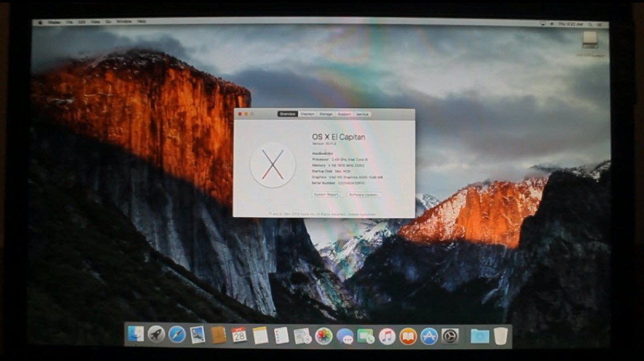644x361 pixels.
Task: Select the hard disk icon on desktop
Action: pos(590,41)
